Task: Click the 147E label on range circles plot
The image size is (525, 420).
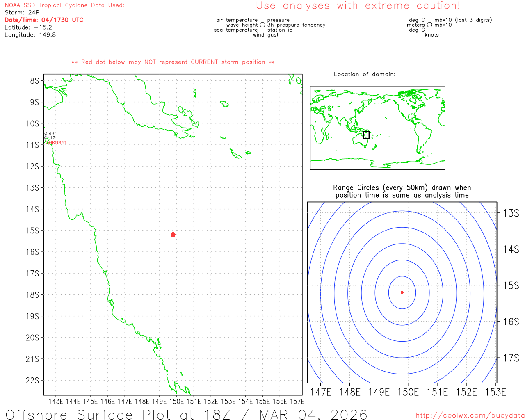Action: pyautogui.click(x=321, y=392)
